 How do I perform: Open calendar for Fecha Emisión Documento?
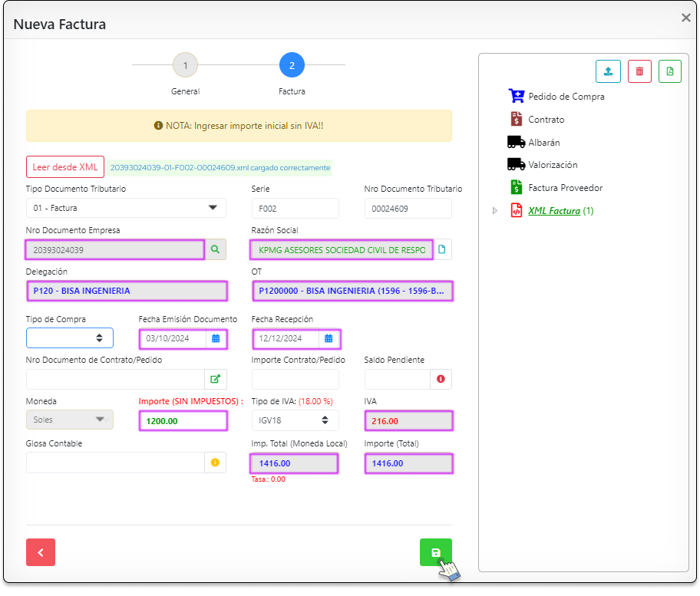[216, 338]
